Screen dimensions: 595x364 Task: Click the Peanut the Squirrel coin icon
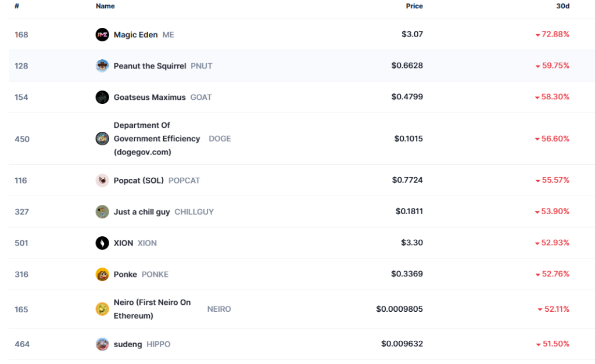pos(102,66)
